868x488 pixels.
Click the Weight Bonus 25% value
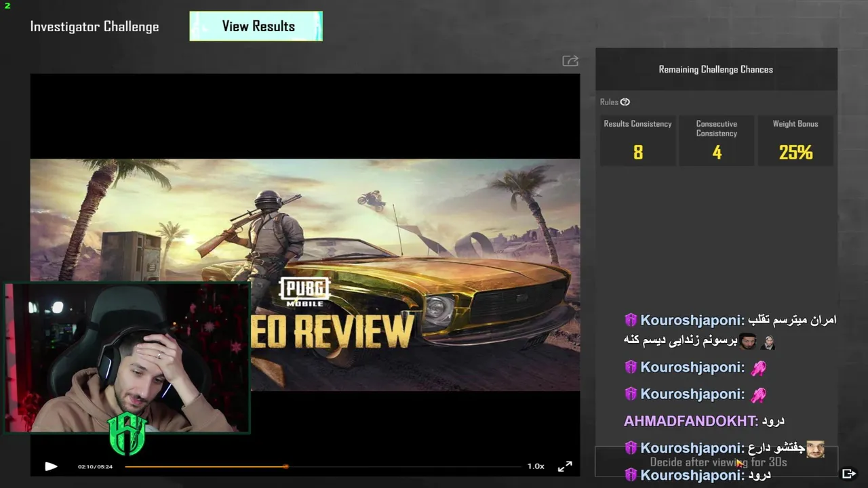(x=795, y=152)
